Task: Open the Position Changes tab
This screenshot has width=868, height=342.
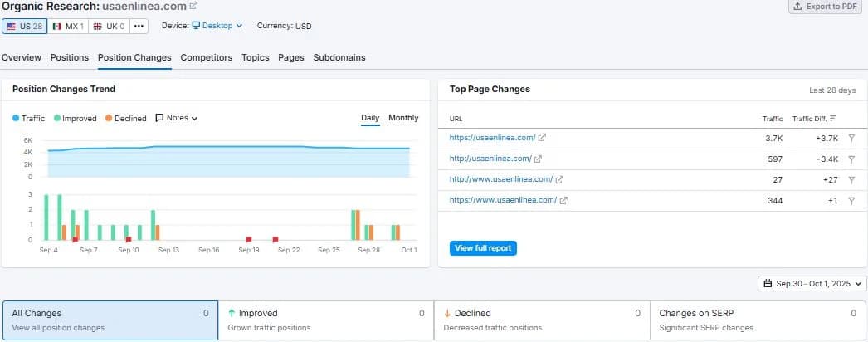Action: [134, 57]
